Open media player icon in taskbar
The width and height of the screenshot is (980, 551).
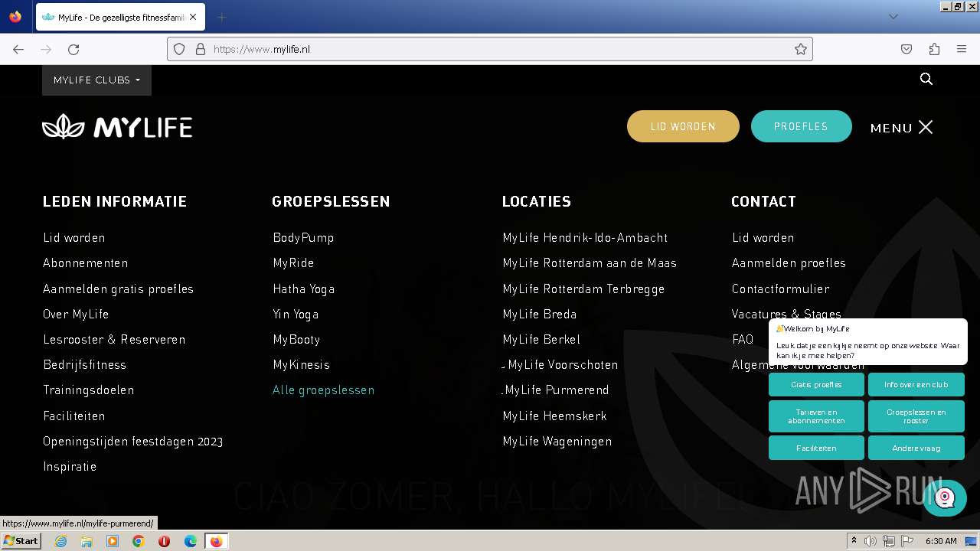[113, 541]
